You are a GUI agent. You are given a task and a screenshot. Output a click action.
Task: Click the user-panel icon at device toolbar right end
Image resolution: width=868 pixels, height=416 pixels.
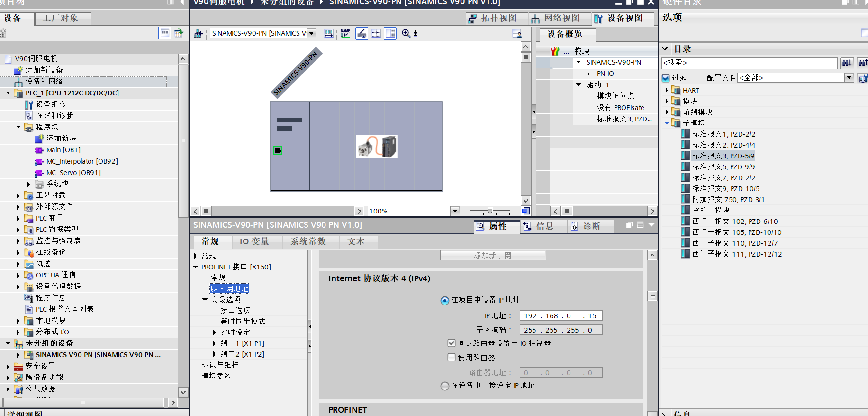click(517, 34)
